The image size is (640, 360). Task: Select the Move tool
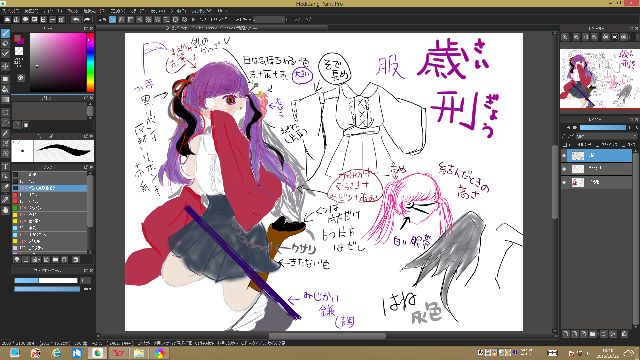point(5,66)
